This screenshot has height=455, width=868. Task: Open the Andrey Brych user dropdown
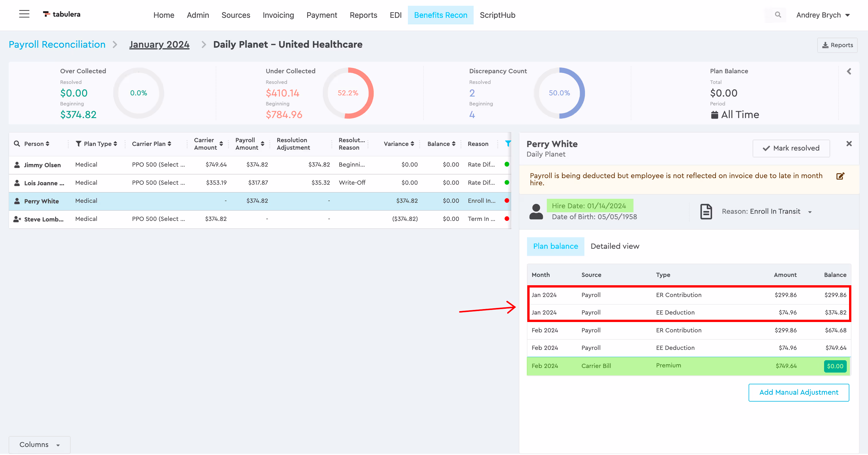point(823,15)
